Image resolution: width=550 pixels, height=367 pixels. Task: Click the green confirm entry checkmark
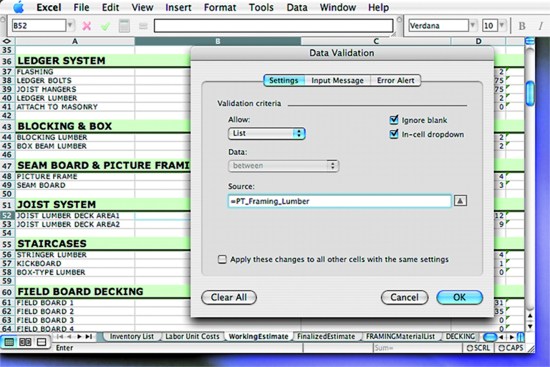[105, 26]
